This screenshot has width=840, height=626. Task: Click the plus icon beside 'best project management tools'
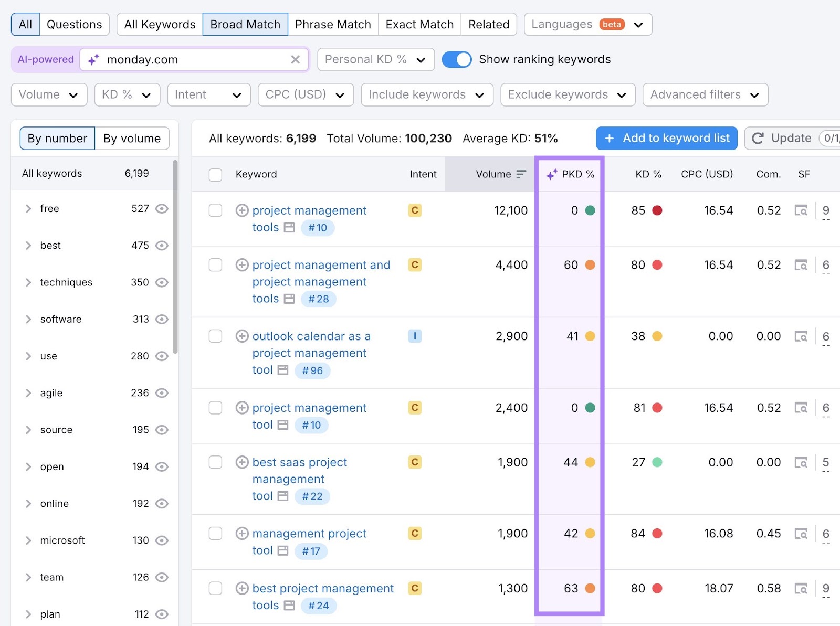tap(242, 588)
